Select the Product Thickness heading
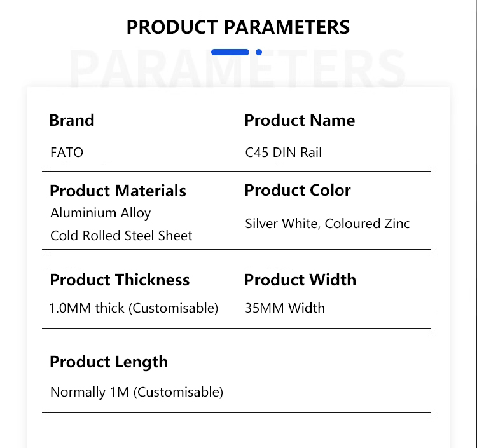477x448 pixels. [x=120, y=280]
